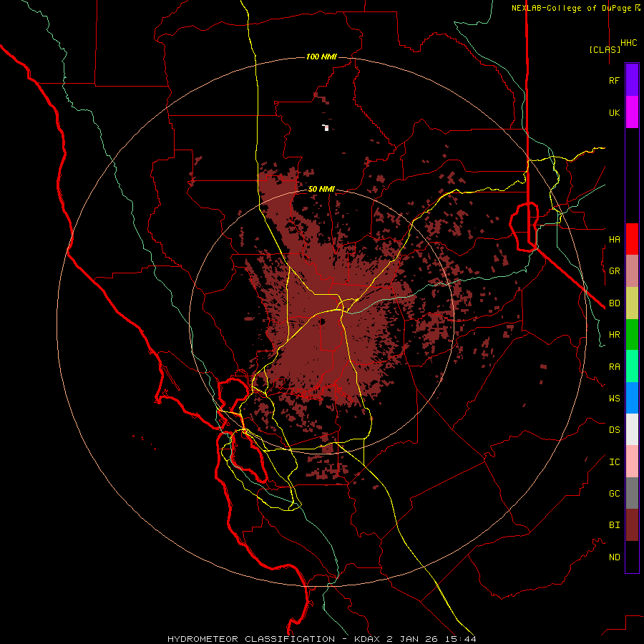Pick the HR green legend swatch
Viewport: 644px width, 644px height.
pos(632,335)
